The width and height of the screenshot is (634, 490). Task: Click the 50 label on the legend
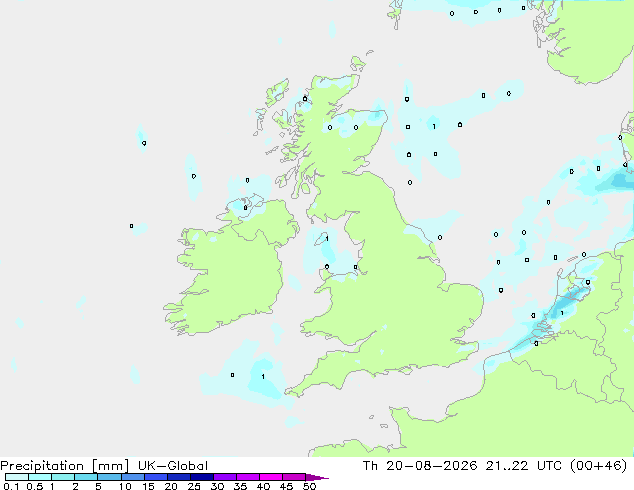click(310, 486)
